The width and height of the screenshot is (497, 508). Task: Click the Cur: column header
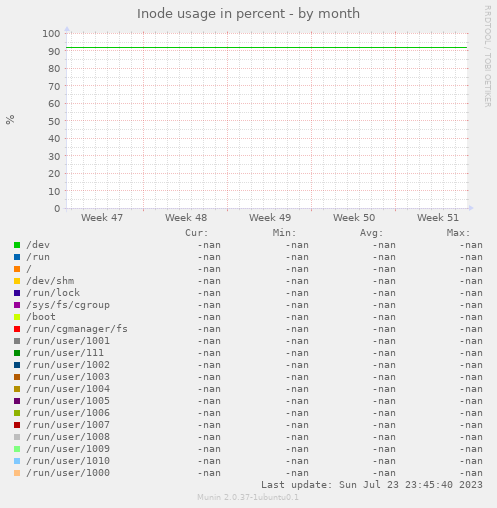[x=197, y=233]
